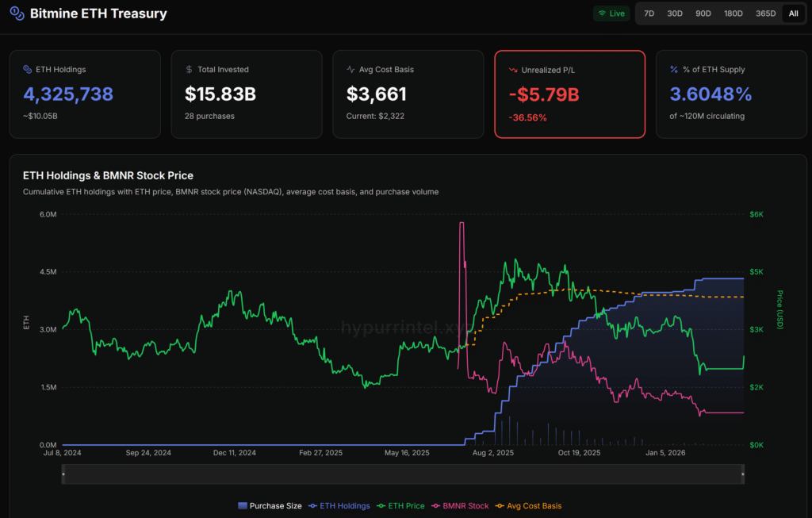Viewport: 812px width, 518px height.
Task: Click the $3K price axis label
Action: click(756, 329)
